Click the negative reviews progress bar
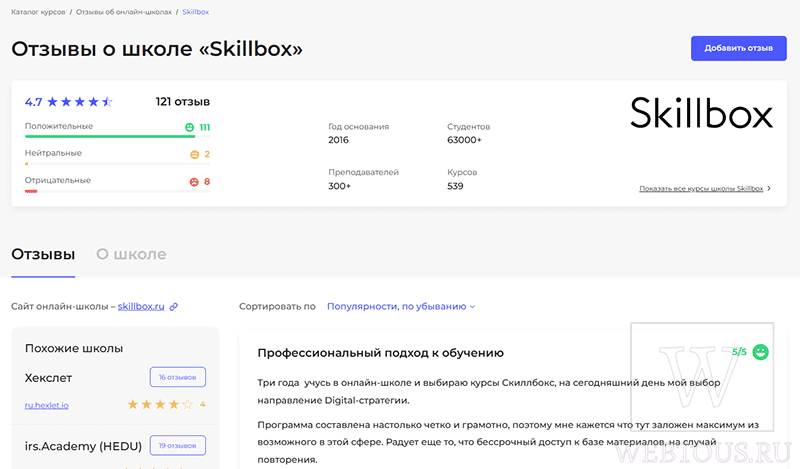This screenshot has height=469, width=800. (x=117, y=191)
